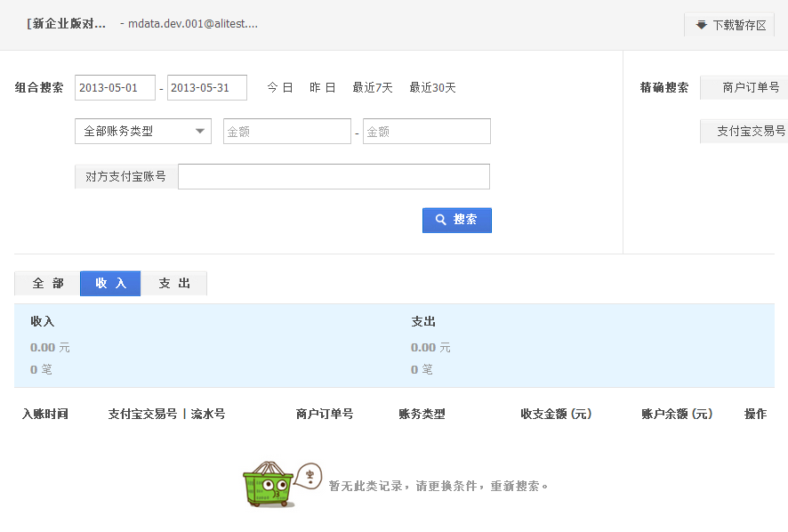
Task: Click the 0.00 元 expense total
Action: (x=430, y=348)
